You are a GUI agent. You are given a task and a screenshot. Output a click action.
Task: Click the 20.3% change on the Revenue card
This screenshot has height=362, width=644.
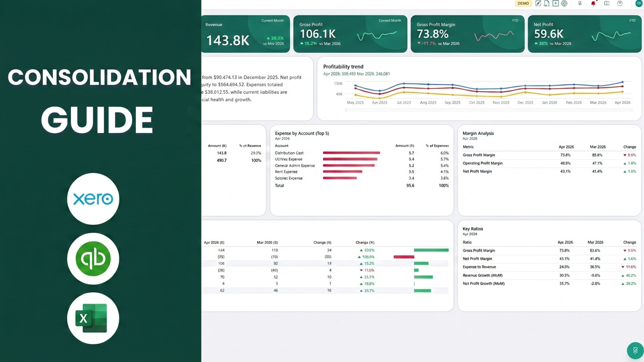pyautogui.click(x=276, y=38)
